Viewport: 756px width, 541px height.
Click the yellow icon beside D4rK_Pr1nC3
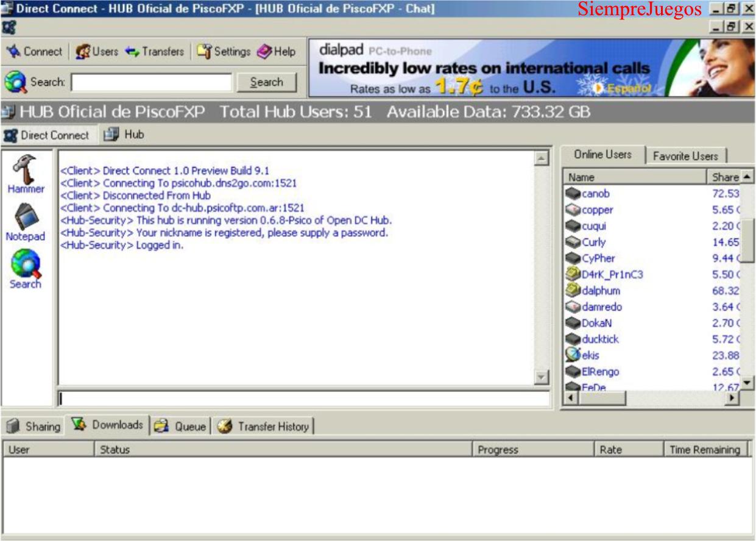pyautogui.click(x=573, y=274)
